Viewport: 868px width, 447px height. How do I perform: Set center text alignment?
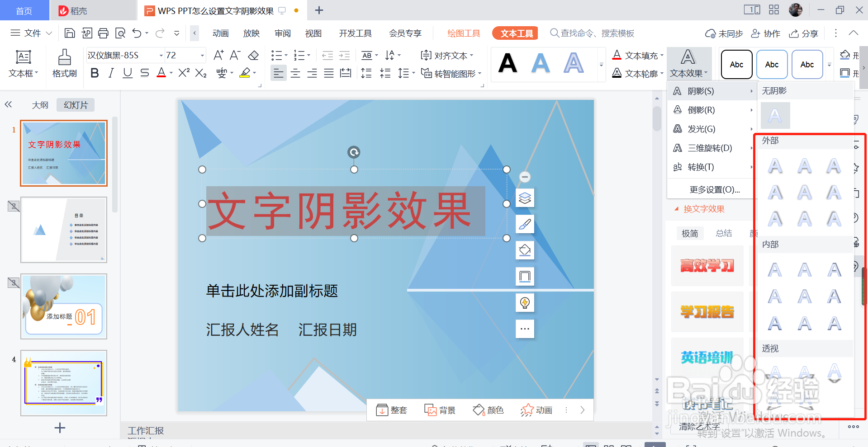point(295,73)
